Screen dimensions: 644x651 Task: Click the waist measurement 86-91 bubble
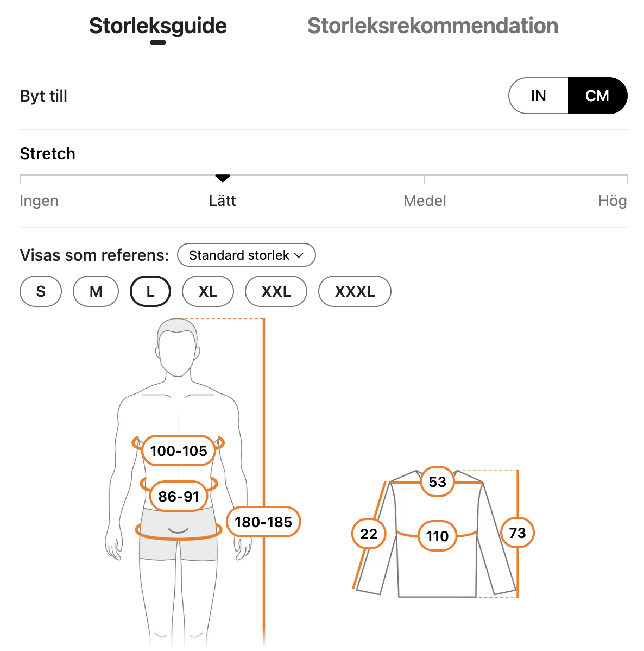(x=179, y=496)
